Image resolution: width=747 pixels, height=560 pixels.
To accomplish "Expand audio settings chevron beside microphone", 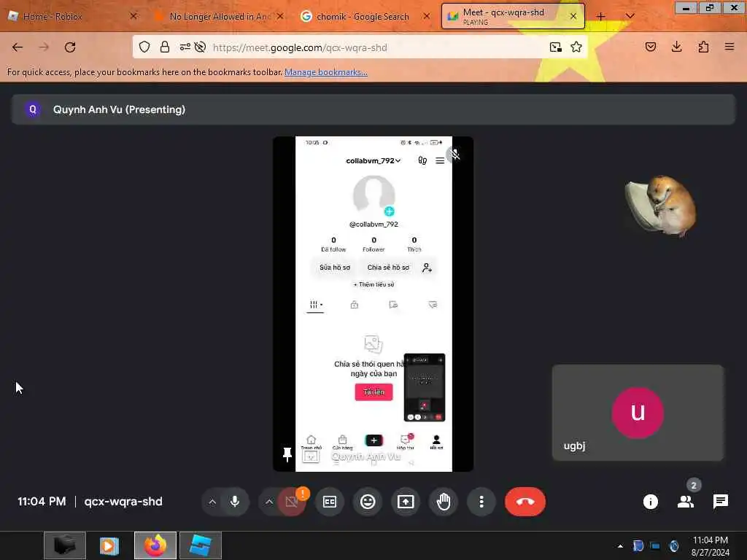I will pos(212,502).
